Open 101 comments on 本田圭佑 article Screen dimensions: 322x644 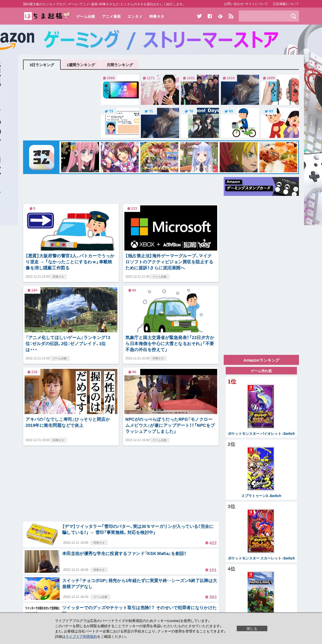pyautogui.click(x=211, y=570)
